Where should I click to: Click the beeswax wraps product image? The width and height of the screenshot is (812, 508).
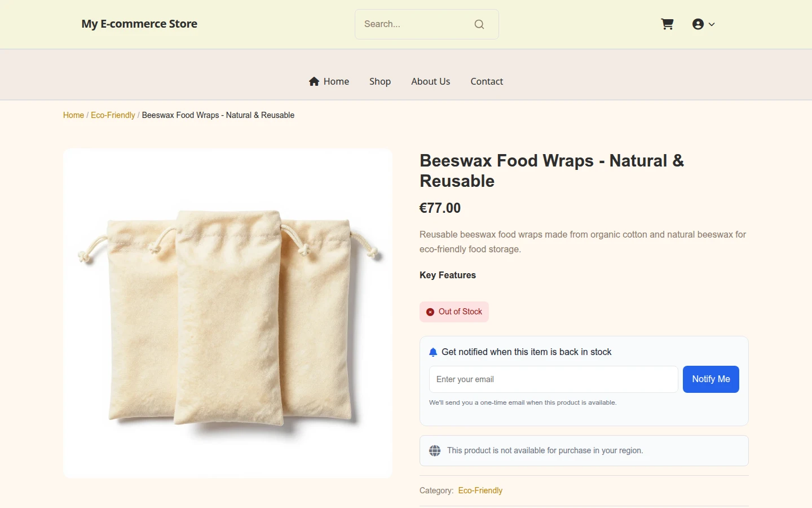228,313
